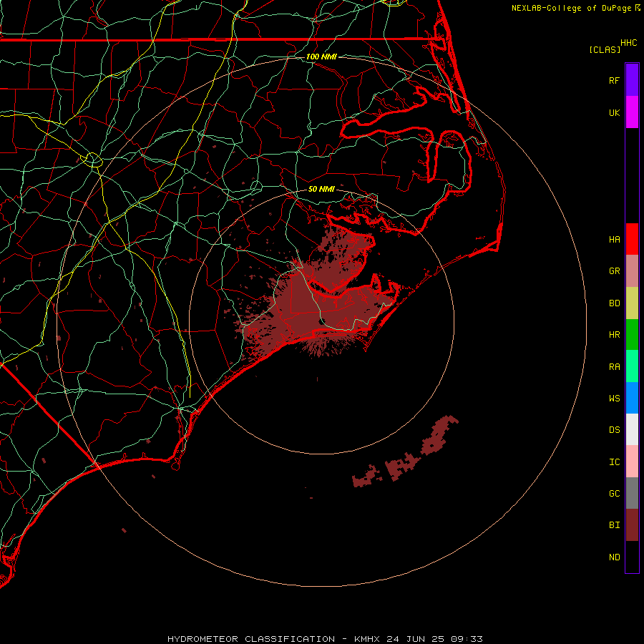Click the 24 JUN 25 date text
644x644 pixels.
coord(416,639)
